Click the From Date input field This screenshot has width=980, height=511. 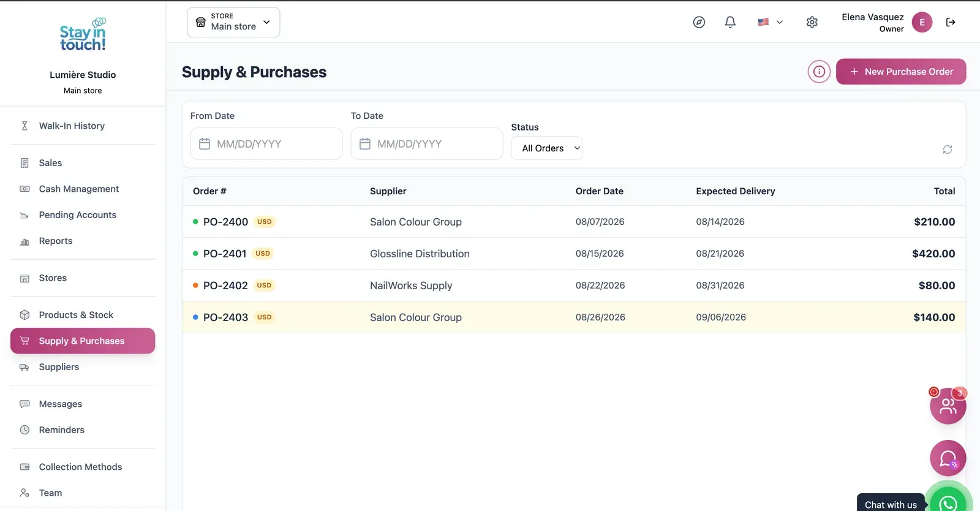(x=266, y=144)
